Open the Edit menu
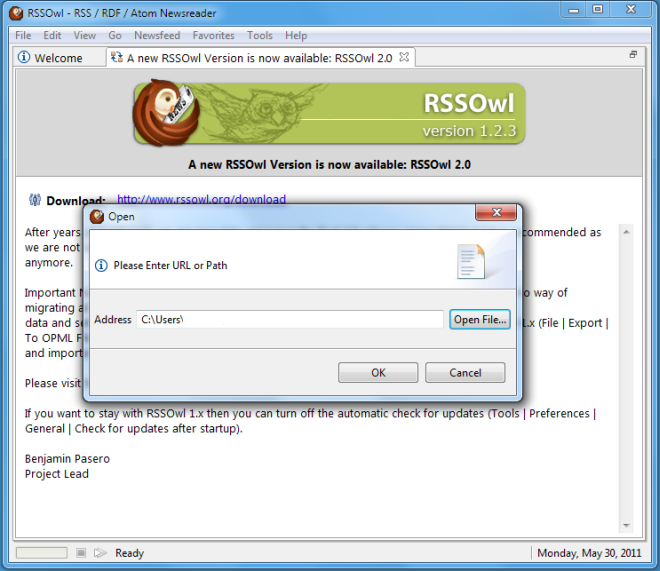This screenshot has width=660, height=571. (52, 35)
